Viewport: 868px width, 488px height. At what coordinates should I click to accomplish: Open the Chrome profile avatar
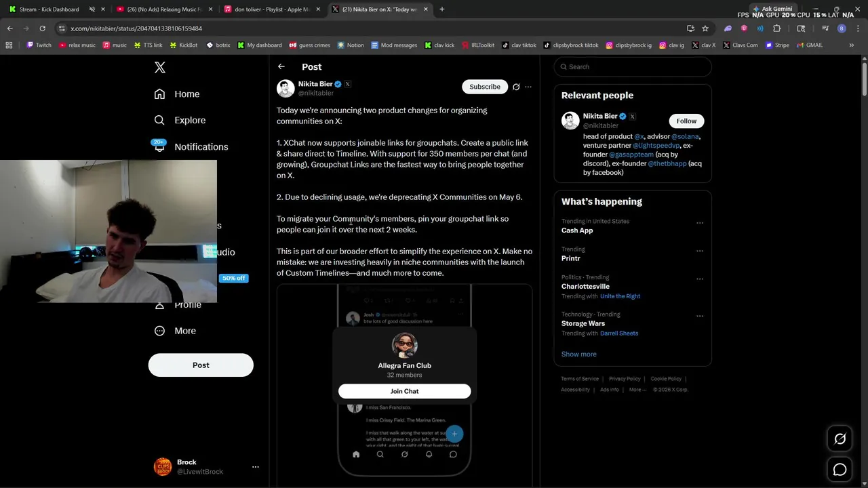click(842, 28)
